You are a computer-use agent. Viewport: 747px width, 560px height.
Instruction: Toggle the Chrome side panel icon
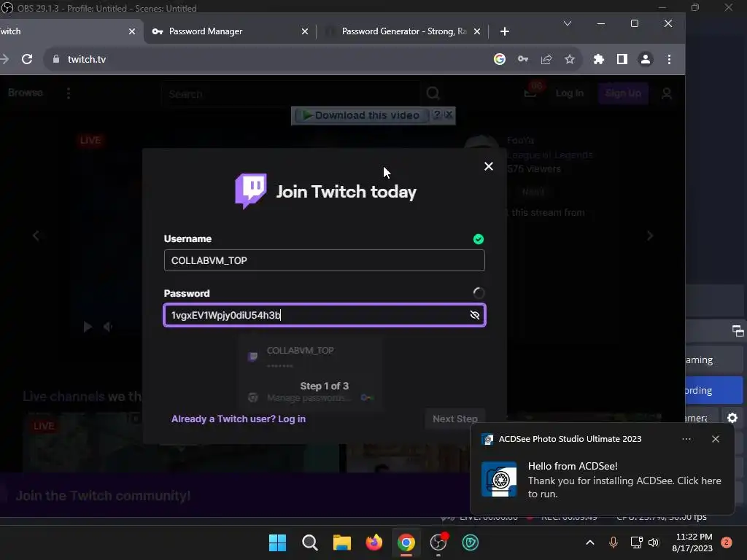click(x=622, y=59)
